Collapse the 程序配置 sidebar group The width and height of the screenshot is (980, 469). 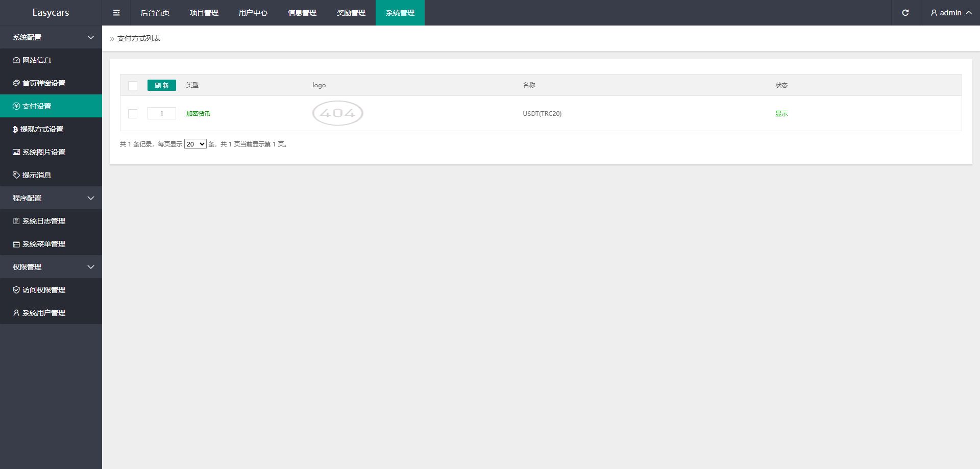tap(51, 198)
